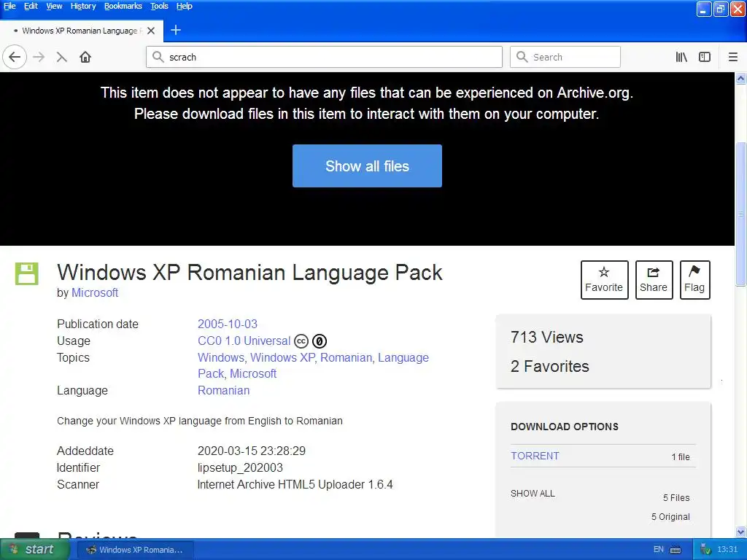Click the 5 Original count

pyautogui.click(x=670, y=517)
